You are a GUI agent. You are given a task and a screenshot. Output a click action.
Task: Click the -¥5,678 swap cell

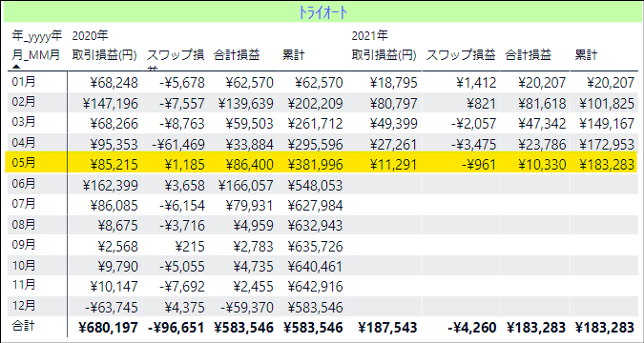coord(181,83)
